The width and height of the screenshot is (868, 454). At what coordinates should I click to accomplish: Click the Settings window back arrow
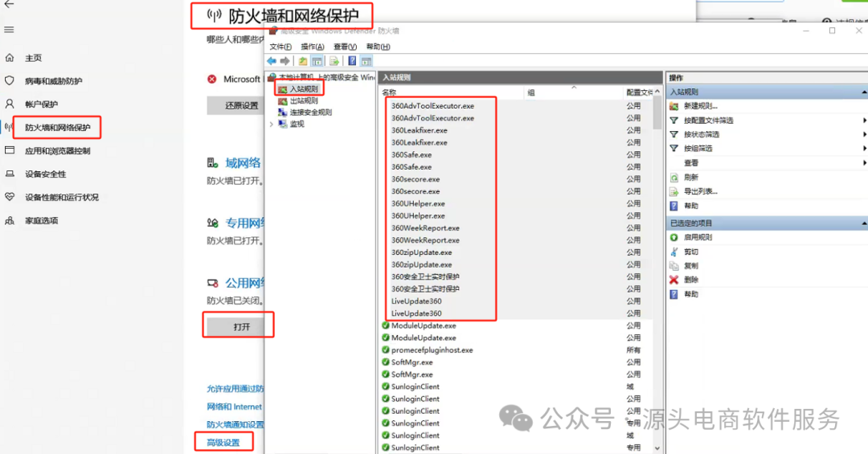(9, 4)
